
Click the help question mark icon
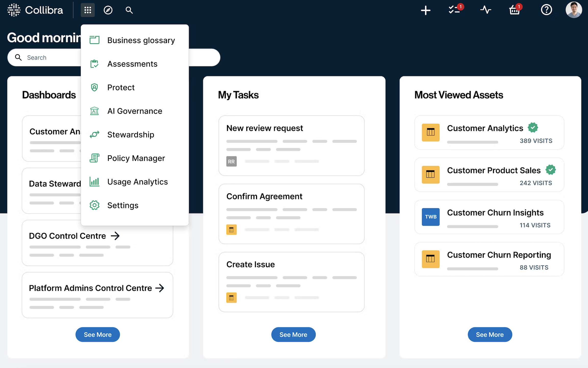pos(546,10)
